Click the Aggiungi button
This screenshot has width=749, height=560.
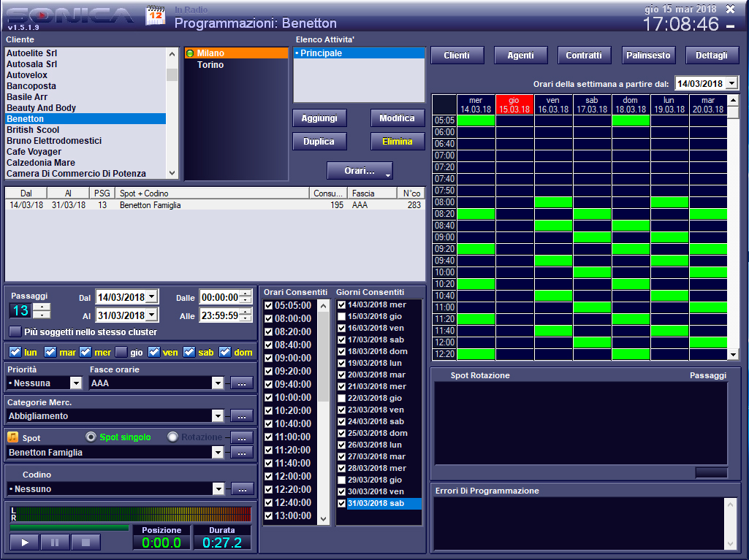[319, 118]
